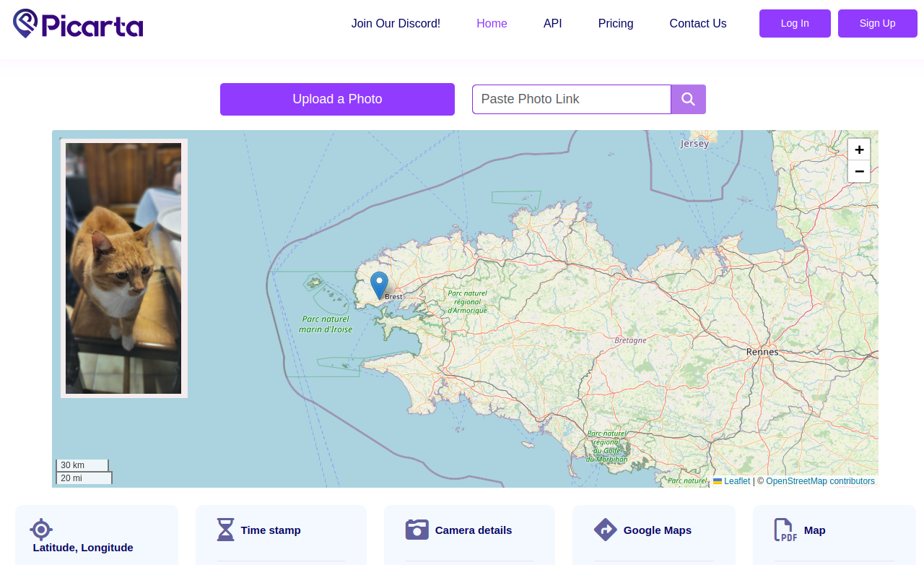
Task: Zoom out on the map
Action: pos(858,171)
